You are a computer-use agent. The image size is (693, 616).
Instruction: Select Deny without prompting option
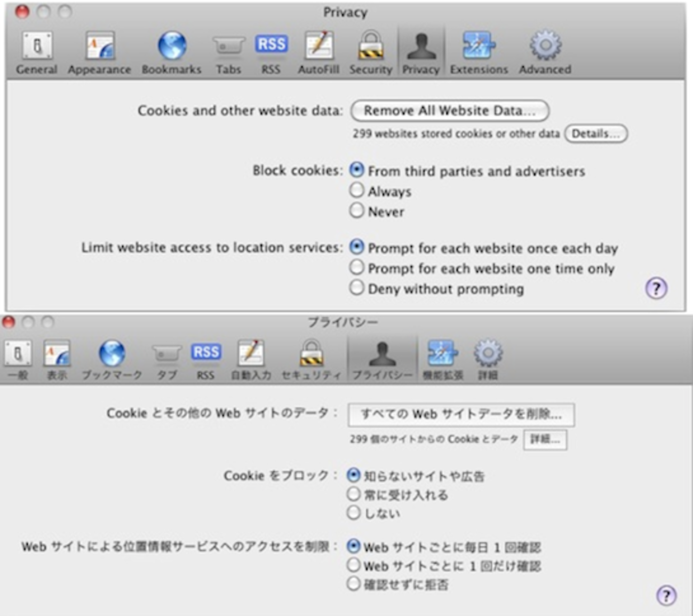pos(356,288)
